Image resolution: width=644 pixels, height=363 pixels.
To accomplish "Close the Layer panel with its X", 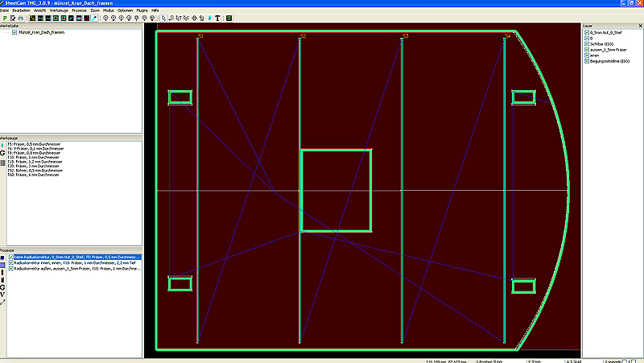I will (640, 26).
